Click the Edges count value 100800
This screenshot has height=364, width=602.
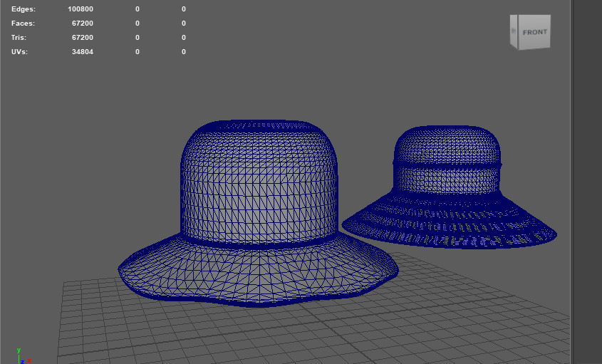click(x=81, y=9)
